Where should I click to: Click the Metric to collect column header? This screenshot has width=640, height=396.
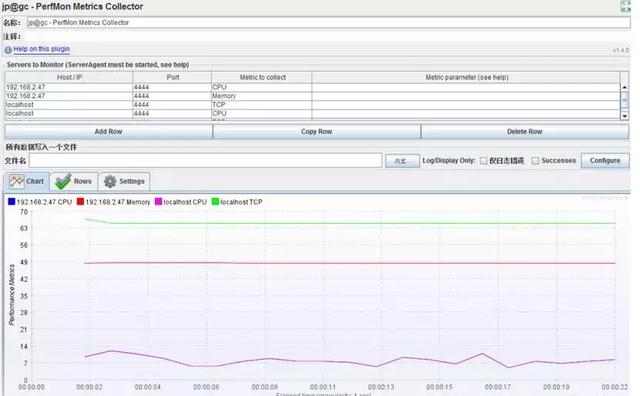click(262, 77)
